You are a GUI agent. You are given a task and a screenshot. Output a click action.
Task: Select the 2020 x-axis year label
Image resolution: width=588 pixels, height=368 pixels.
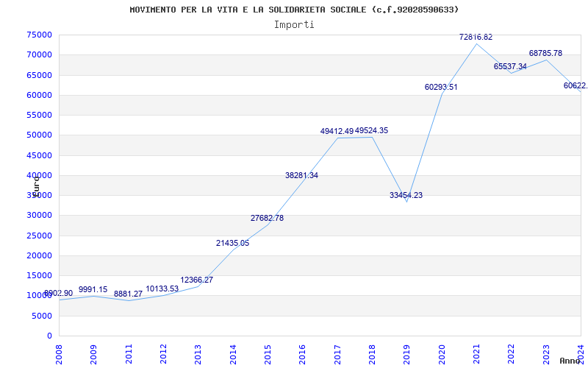coord(442,355)
